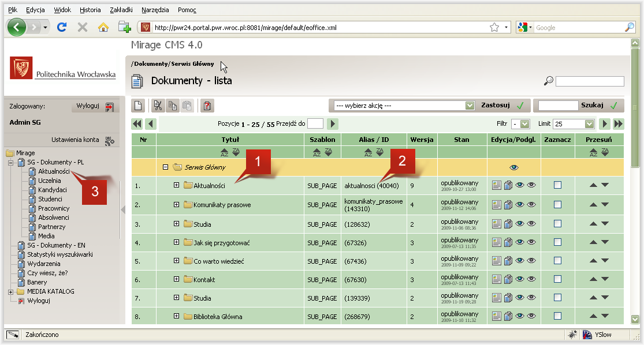Click the Zastosuj button
Image resolution: width=644 pixels, height=345 pixels.
click(x=502, y=106)
